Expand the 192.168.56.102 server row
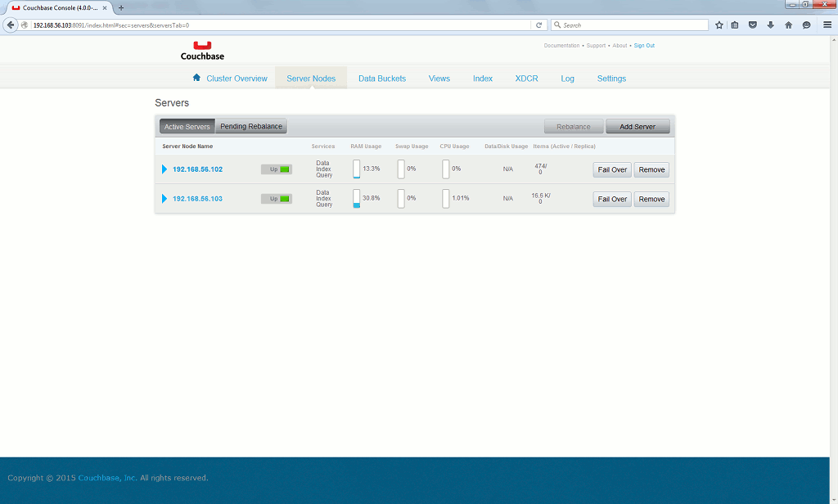 (164, 169)
